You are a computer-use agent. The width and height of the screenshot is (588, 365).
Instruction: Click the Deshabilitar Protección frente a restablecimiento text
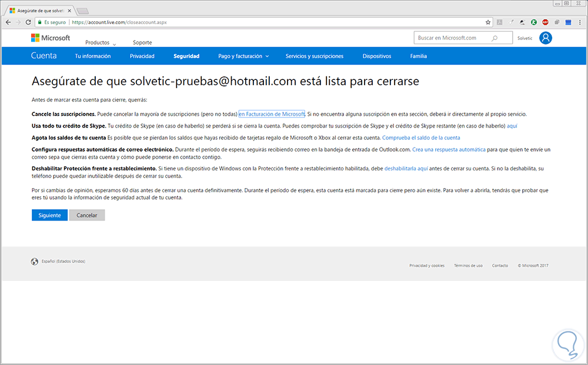pyautogui.click(x=94, y=169)
